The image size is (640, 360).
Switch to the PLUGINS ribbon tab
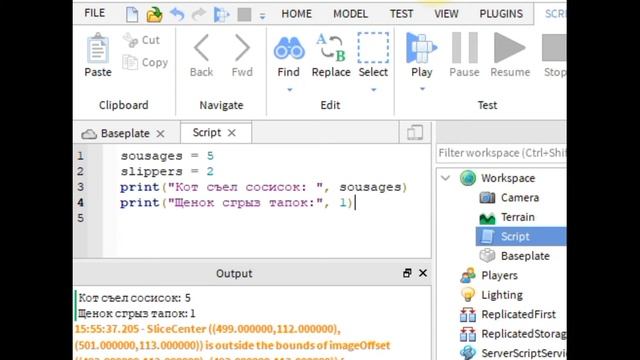point(501,14)
